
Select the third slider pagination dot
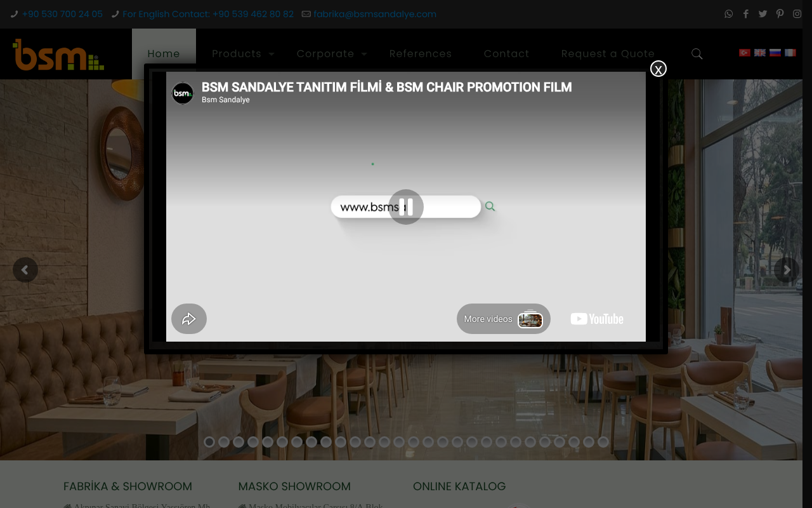coord(239,442)
